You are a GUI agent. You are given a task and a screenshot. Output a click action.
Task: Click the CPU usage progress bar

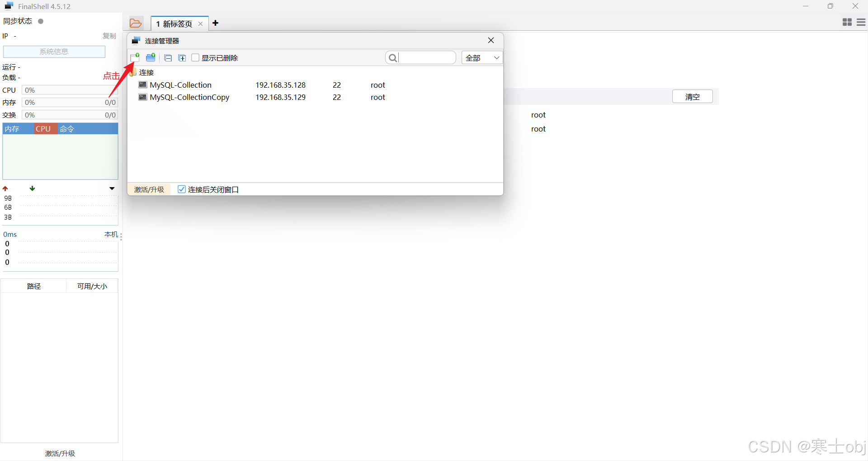(70, 90)
